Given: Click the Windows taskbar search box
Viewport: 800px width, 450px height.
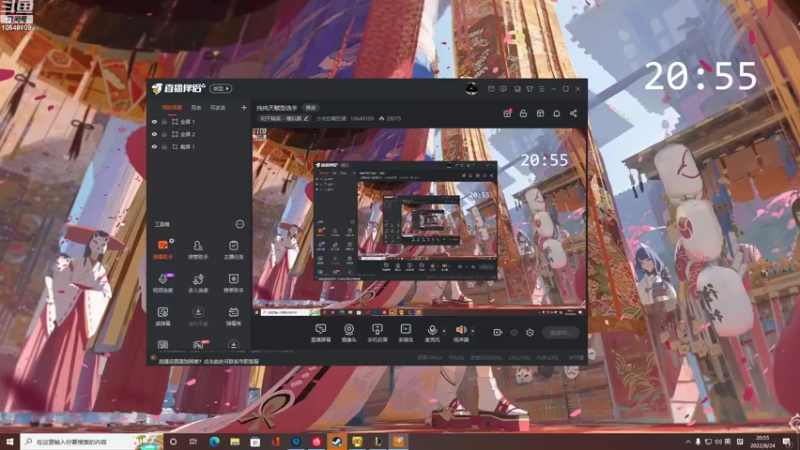Looking at the screenshot, I should [x=92, y=441].
